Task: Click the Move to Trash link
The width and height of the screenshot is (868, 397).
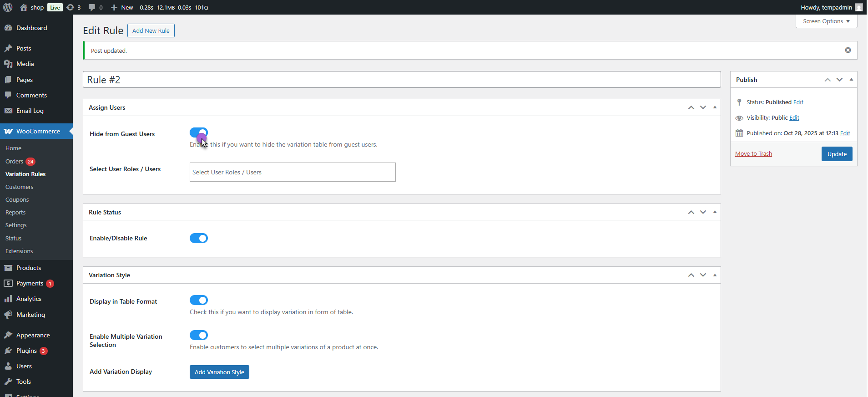Action: tap(753, 154)
